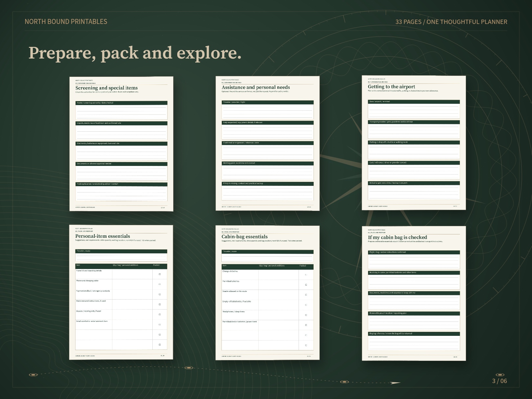532x399 pixels.
Task: Click the 'NORTH BOUND PRINTABLES' header text
Action: 66,22
